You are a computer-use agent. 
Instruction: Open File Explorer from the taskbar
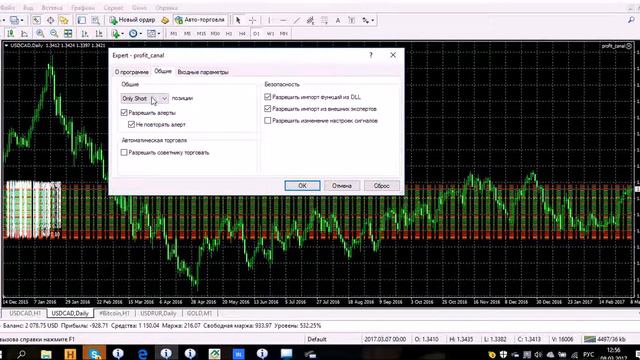point(46,353)
